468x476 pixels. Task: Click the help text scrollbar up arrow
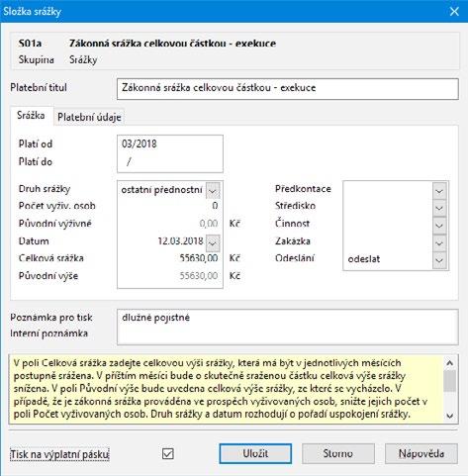point(450,363)
